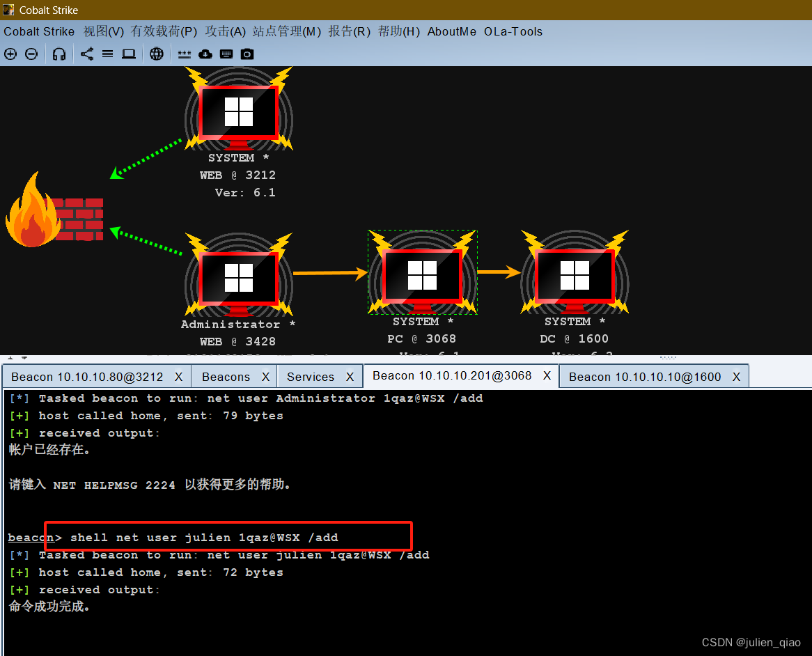The image size is (812, 656).
Task: Close the Services tab
Action: click(350, 377)
